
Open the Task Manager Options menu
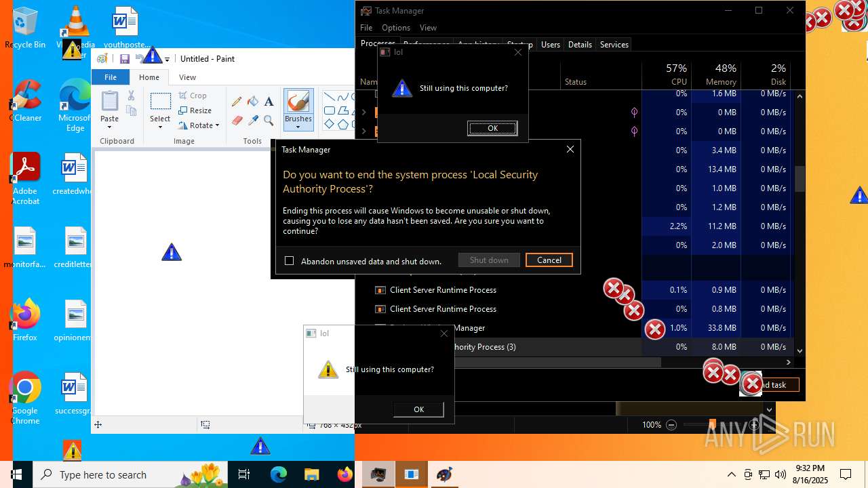396,28
